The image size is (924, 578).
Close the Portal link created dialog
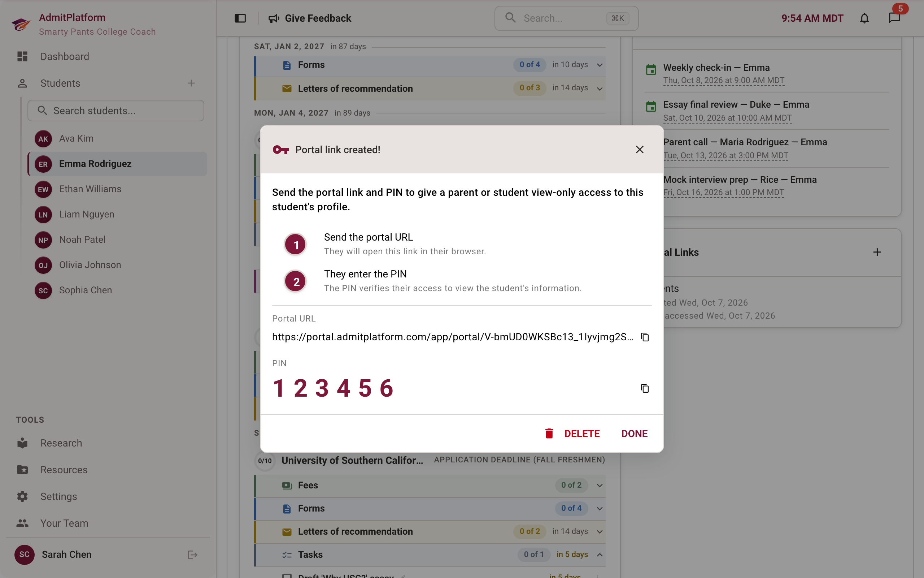[640, 150]
